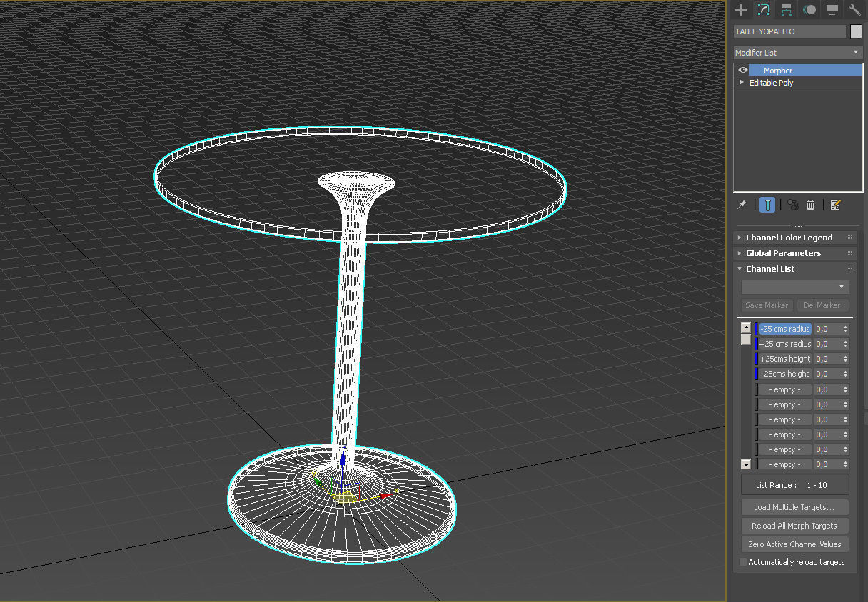Click Make Unique icon
The image size is (868, 602).
[793, 205]
